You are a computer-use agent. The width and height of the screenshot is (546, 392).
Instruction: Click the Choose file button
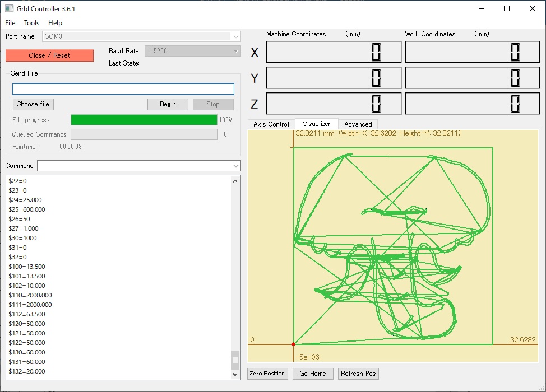click(33, 104)
